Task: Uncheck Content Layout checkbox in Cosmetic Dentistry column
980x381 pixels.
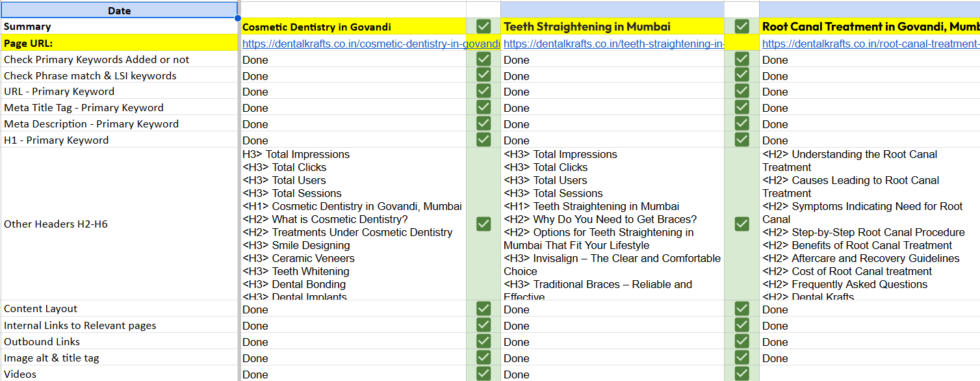Action: (x=484, y=309)
